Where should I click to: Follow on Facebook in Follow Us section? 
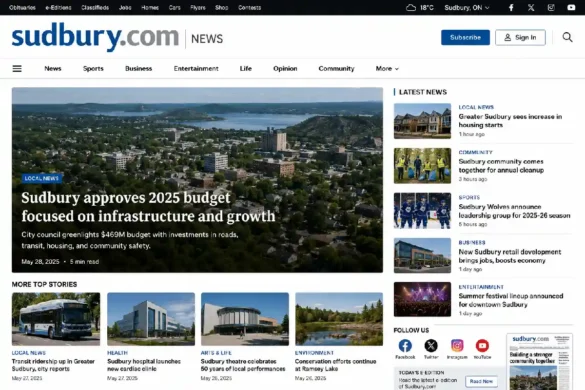405,346
